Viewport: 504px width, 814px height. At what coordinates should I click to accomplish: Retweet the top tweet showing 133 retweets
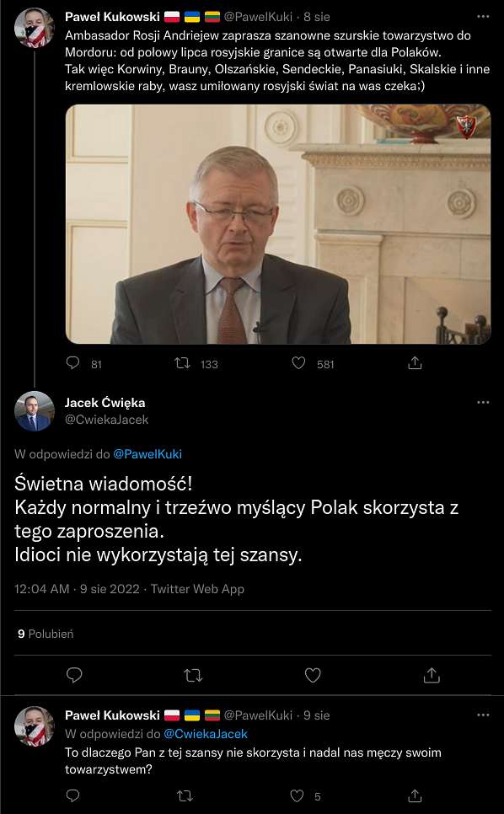point(182,363)
